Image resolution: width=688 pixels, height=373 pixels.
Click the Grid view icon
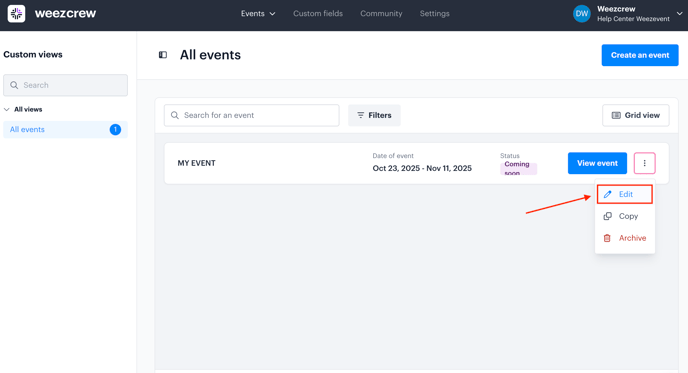(x=616, y=115)
